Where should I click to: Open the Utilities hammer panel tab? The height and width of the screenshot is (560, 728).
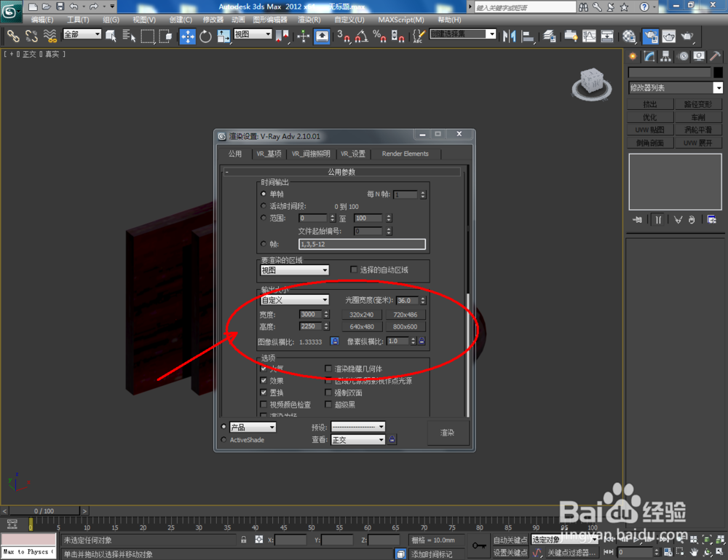tap(715, 56)
